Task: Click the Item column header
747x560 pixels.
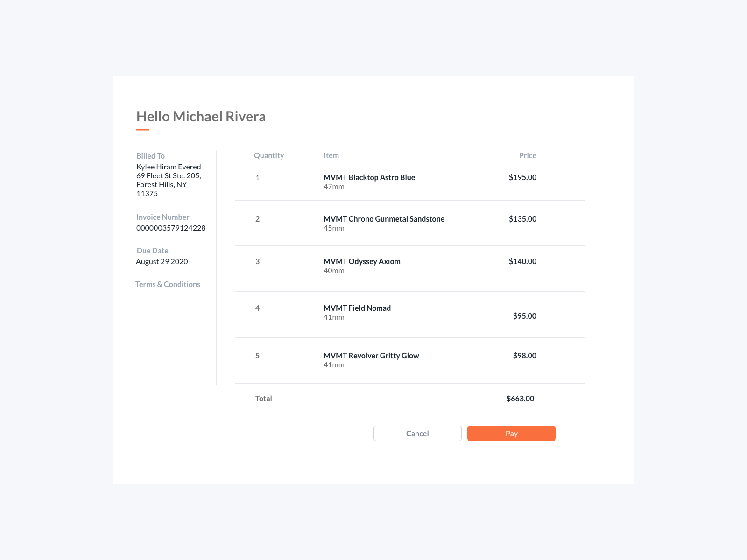Action: 331,155
